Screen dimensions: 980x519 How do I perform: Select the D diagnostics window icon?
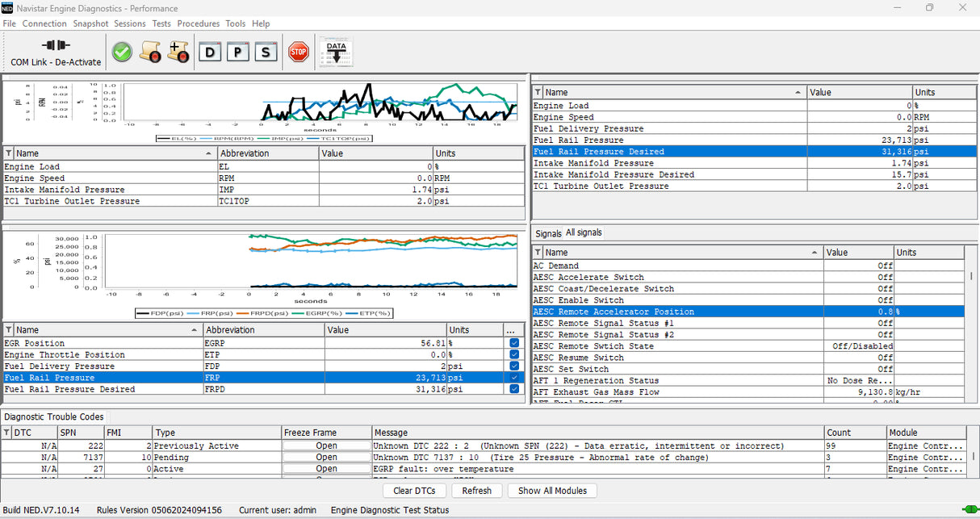pos(210,52)
